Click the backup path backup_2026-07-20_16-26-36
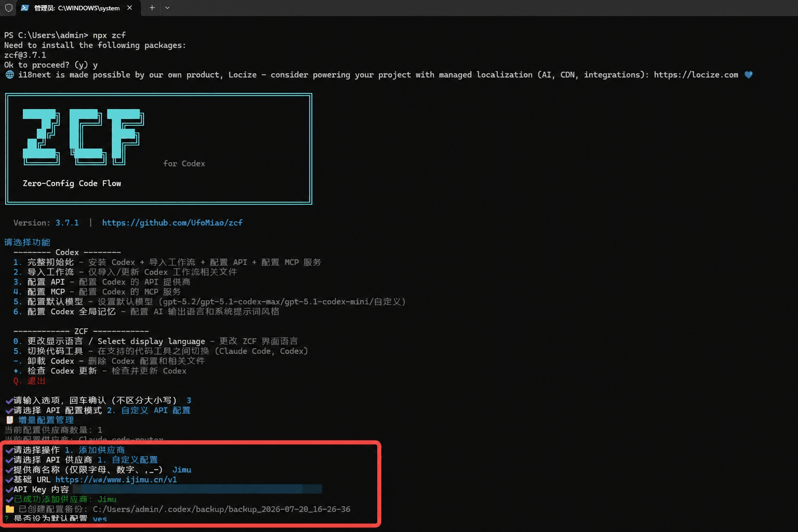 (x=289, y=509)
